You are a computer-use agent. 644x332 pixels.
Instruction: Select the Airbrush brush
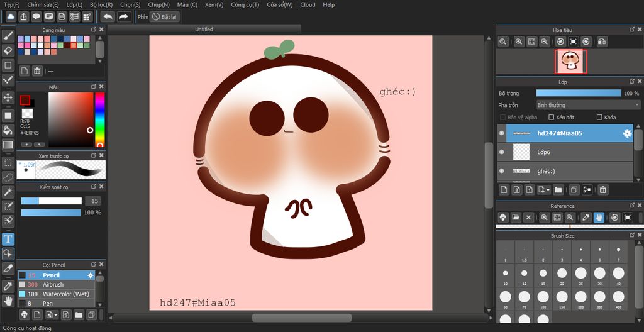coord(57,285)
